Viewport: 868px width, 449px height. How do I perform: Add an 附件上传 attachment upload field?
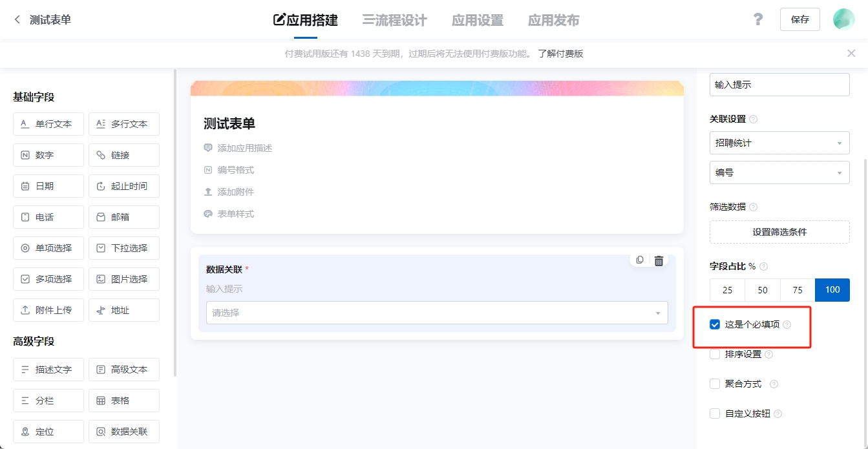point(48,309)
